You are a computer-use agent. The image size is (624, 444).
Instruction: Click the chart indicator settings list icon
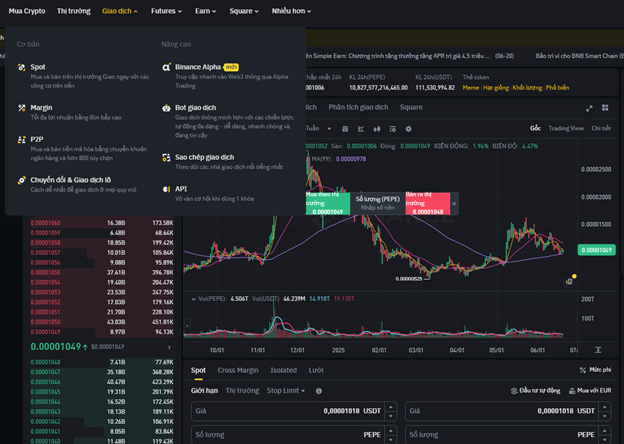tap(392, 129)
